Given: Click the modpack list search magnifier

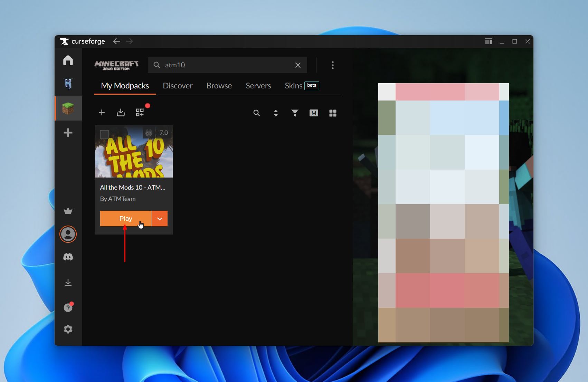Looking at the screenshot, I should 256,113.
